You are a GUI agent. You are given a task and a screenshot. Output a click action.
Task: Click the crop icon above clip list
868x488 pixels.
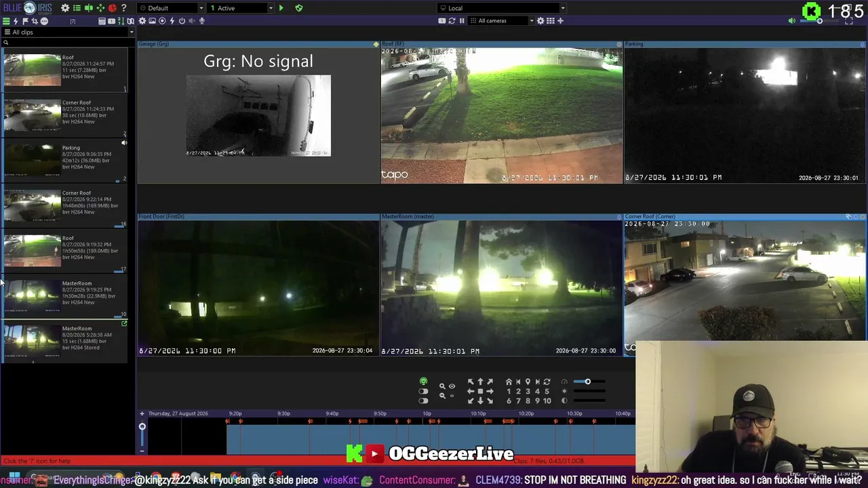coord(35,21)
